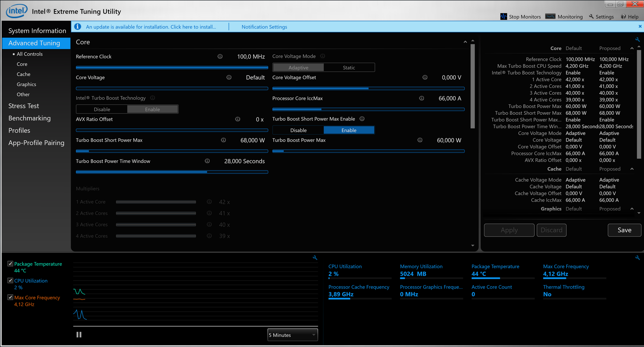644x347 pixels.
Task: Open Benchmarking section
Action: pos(30,118)
